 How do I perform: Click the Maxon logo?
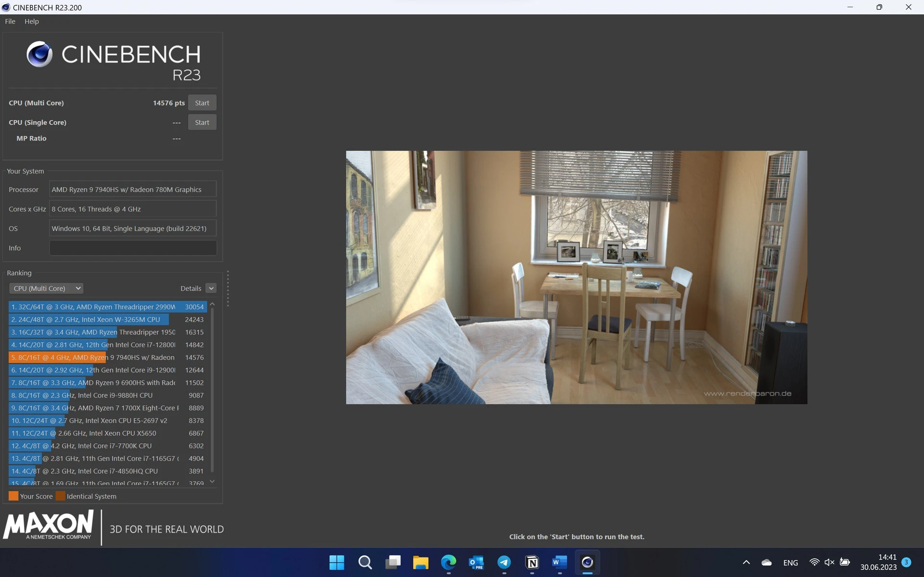click(48, 525)
